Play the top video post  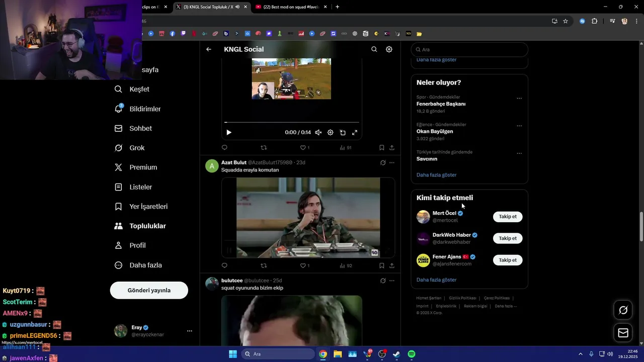229,132
